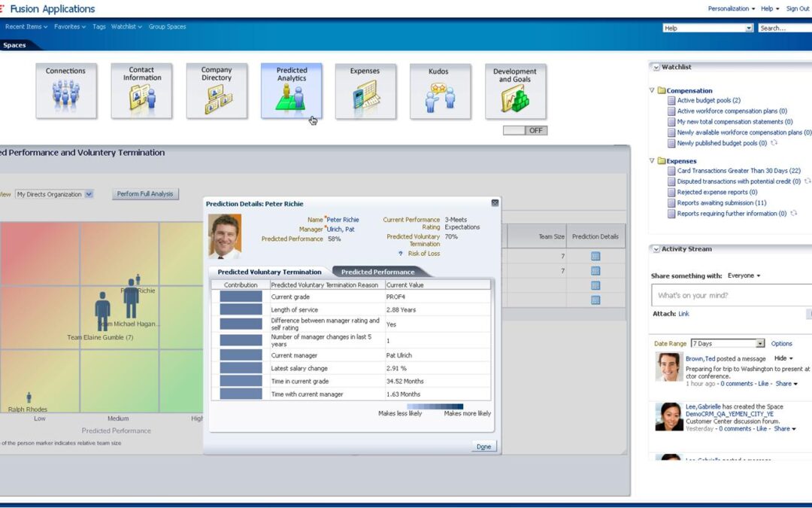Collapse the Watchlist panel

pyautogui.click(x=656, y=68)
